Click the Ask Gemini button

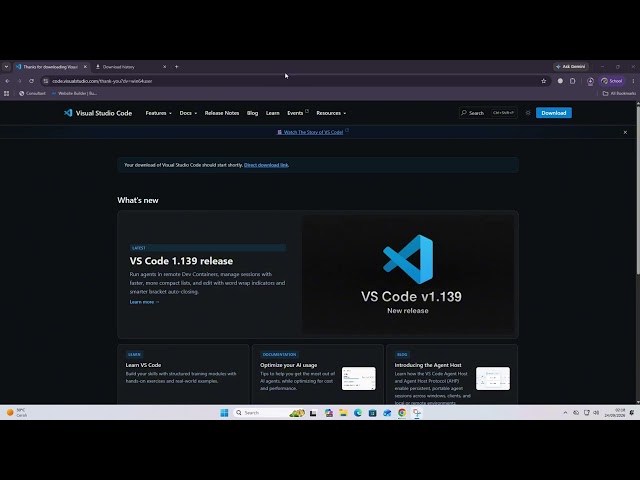[x=571, y=67]
